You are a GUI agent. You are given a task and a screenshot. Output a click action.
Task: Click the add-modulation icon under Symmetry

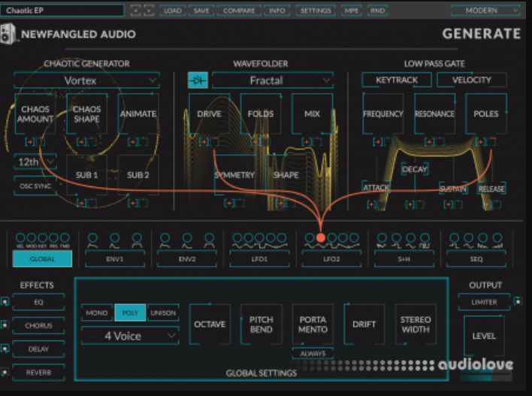click(229, 203)
